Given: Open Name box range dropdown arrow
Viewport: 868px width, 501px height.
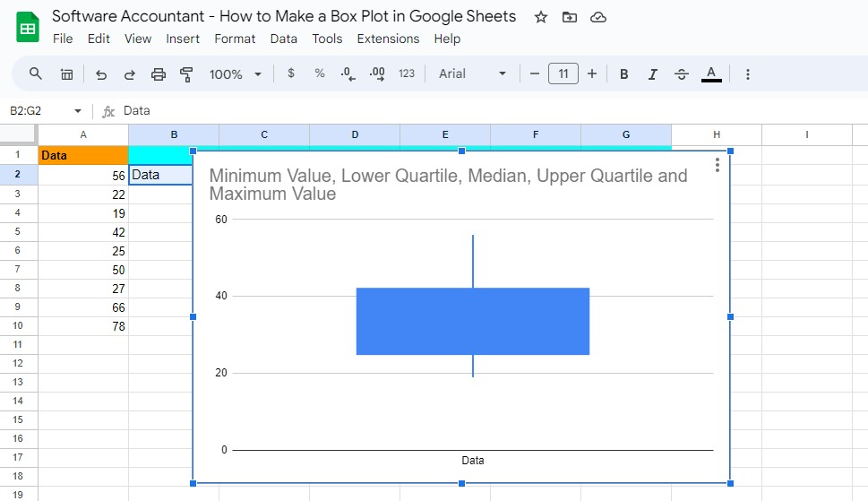Looking at the screenshot, I should 78,111.
